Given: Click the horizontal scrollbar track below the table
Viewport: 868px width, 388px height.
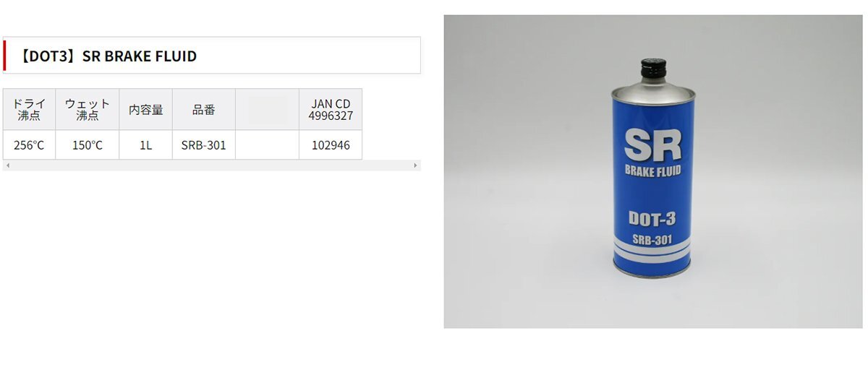Looking at the screenshot, I should [x=211, y=165].
